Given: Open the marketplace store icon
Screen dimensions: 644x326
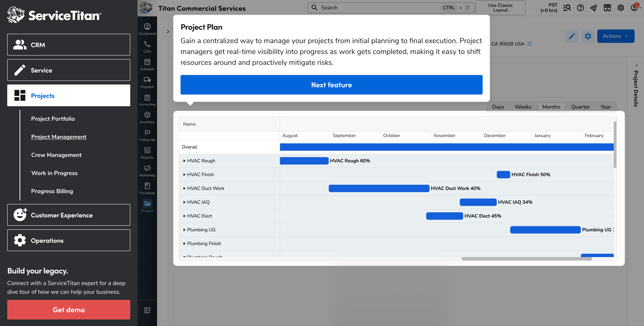Looking at the screenshot, I should click(x=607, y=8).
